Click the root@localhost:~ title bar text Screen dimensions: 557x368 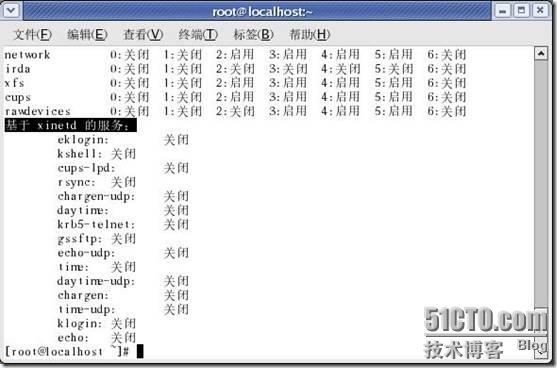[262, 12]
